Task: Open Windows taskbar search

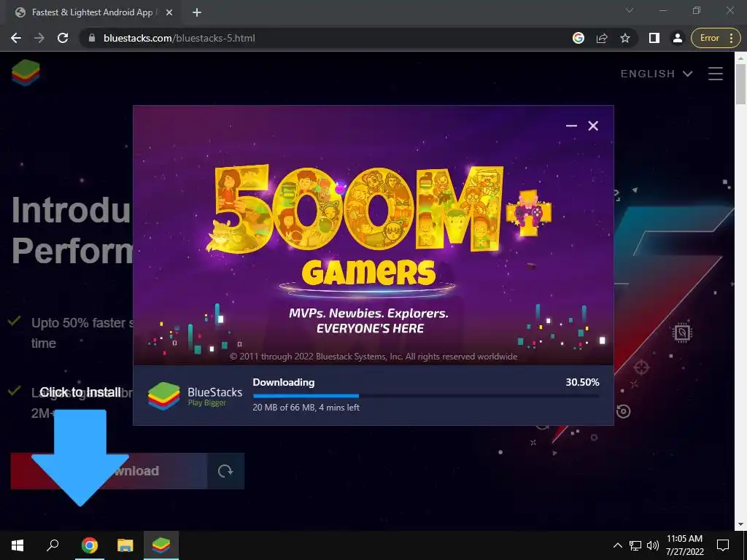Action: (53, 545)
